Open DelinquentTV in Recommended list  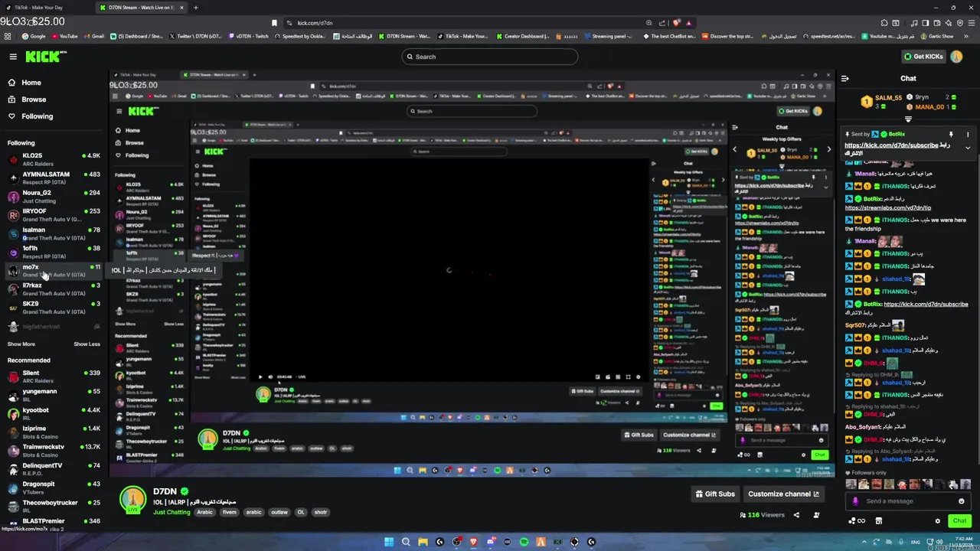click(54, 468)
